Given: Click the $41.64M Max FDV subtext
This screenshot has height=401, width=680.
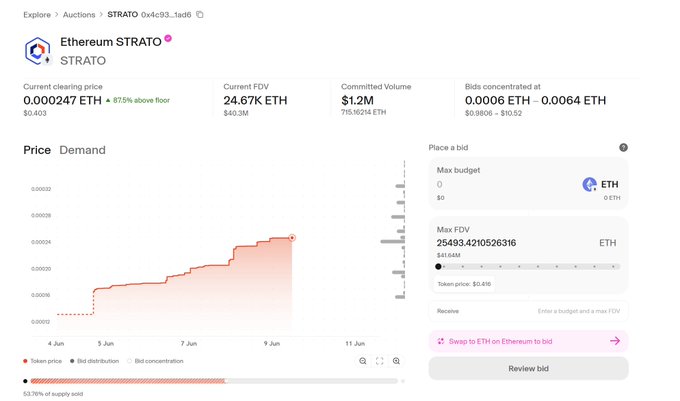Looking at the screenshot, I should (448, 255).
